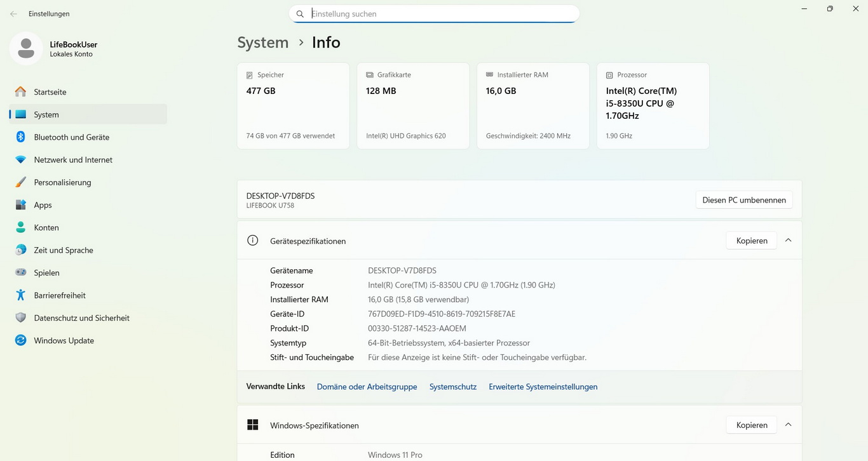This screenshot has height=461, width=868.
Task: Select the Barrierefreiheit accessibility icon
Action: pos(21,295)
